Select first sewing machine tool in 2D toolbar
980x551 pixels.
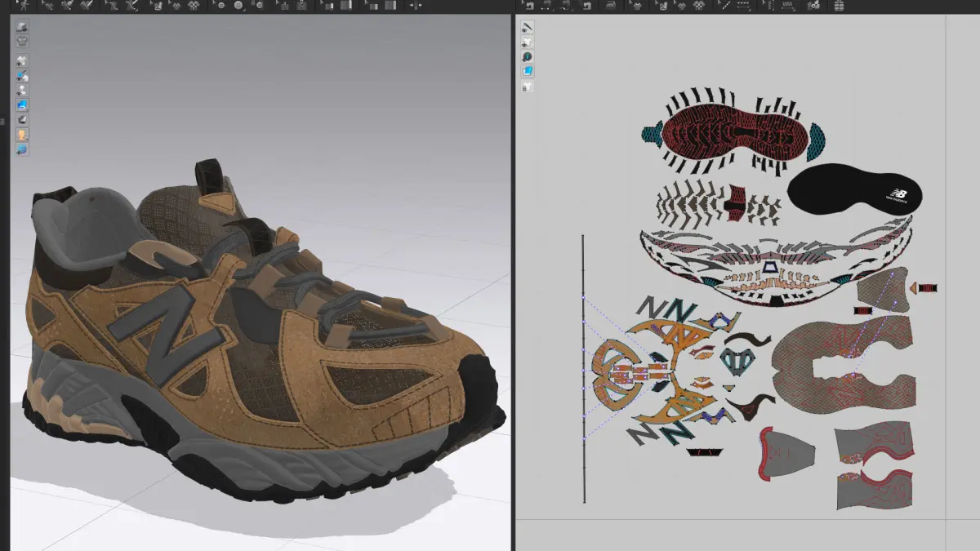tap(528, 5)
